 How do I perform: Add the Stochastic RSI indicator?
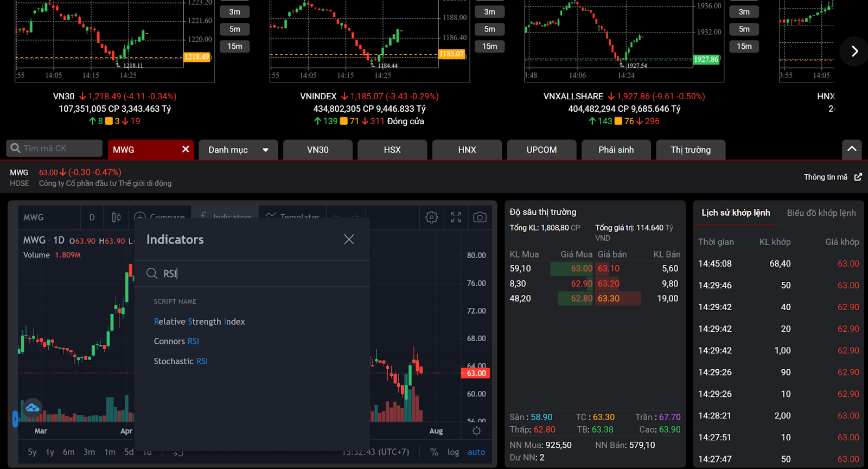click(181, 361)
